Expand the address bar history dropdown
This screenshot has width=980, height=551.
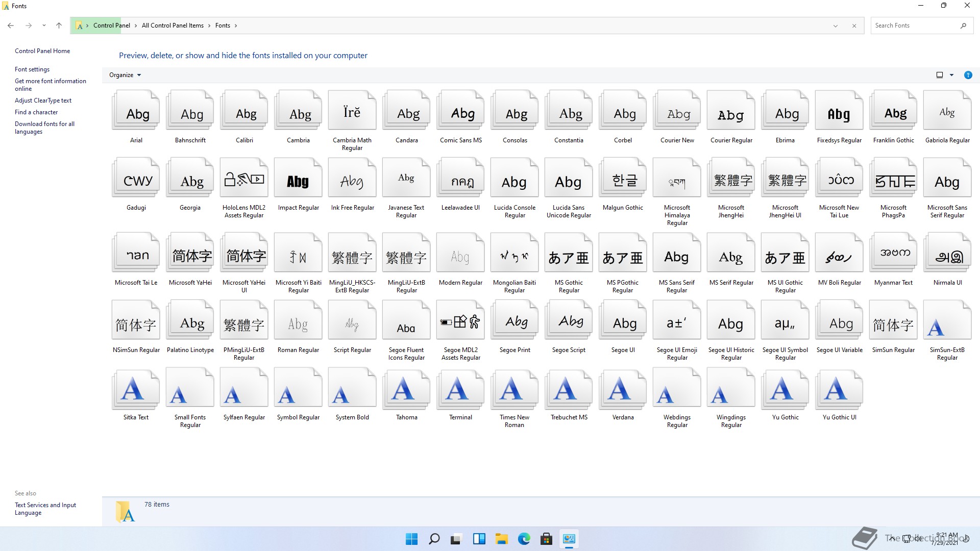836,26
